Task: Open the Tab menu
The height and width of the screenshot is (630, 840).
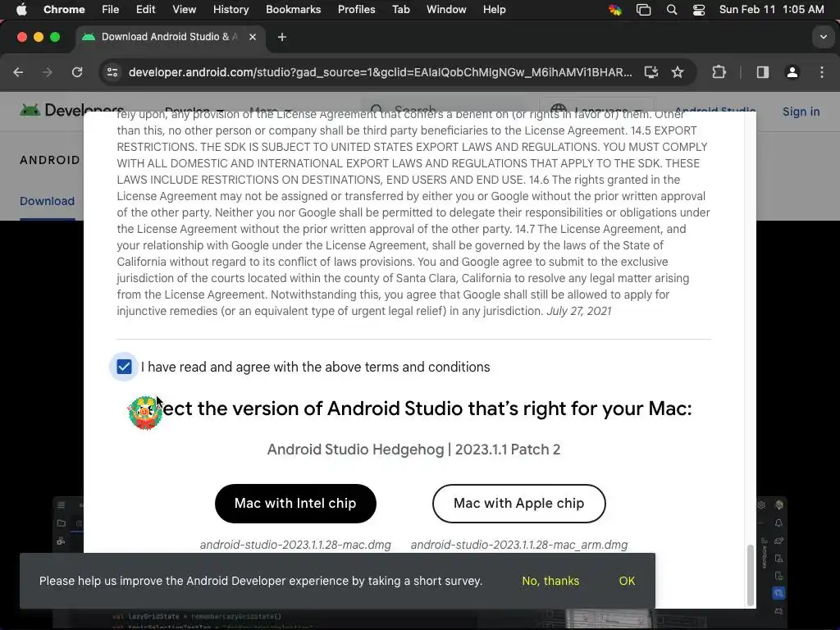Action: pos(400,9)
